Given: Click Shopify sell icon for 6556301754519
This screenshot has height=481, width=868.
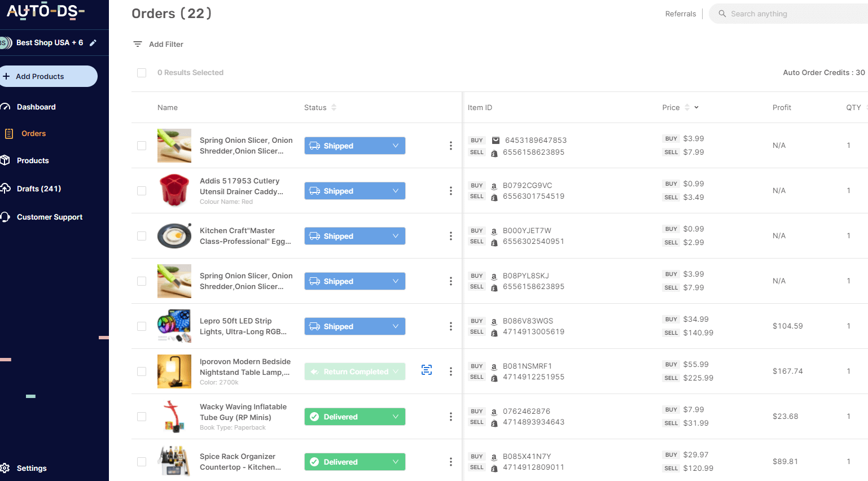Looking at the screenshot, I should (494, 197).
